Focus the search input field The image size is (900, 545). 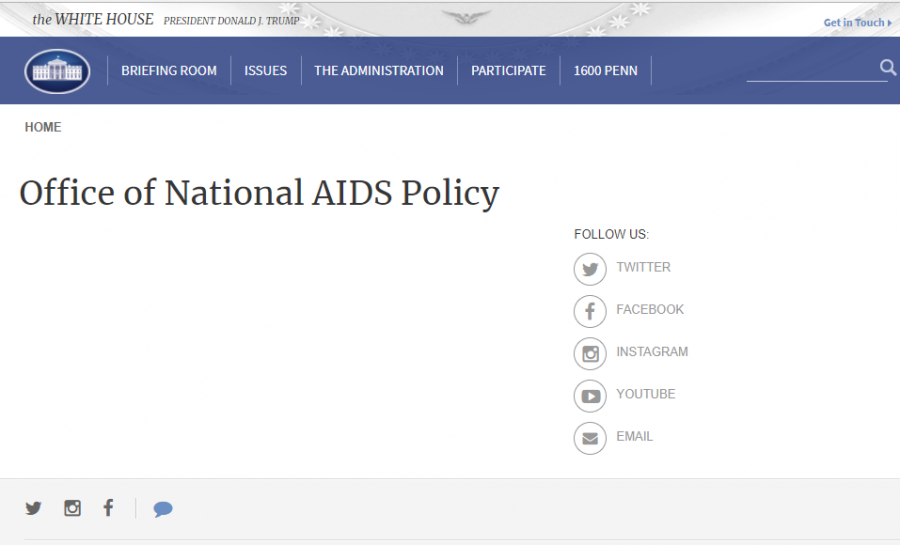(x=810, y=69)
